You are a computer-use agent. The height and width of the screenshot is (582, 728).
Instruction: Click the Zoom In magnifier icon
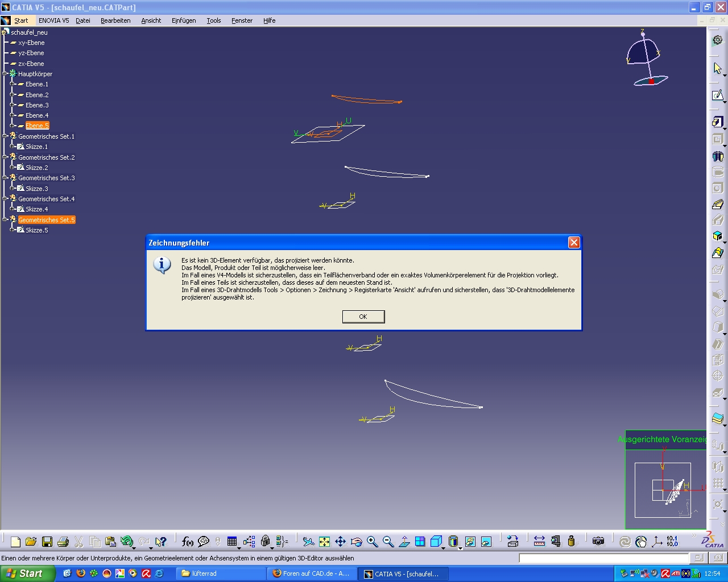tap(372, 542)
